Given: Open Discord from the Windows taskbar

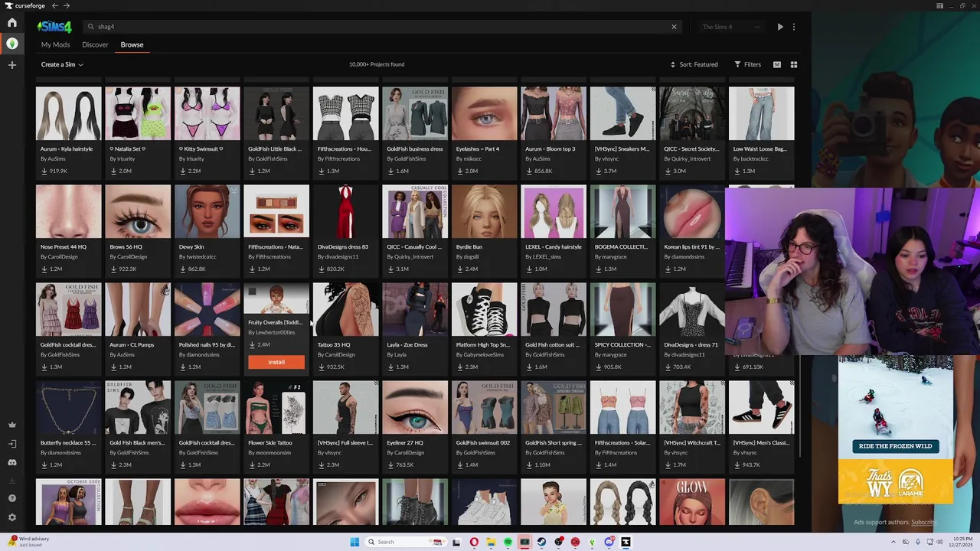Looking at the screenshot, I should pos(609,542).
